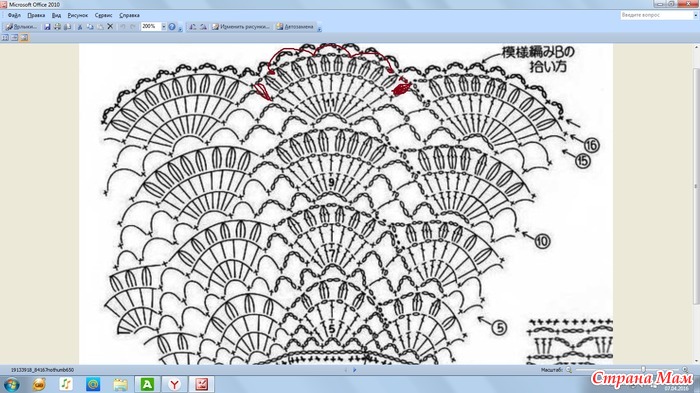Click the Print icon in toolbar

tap(57, 27)
